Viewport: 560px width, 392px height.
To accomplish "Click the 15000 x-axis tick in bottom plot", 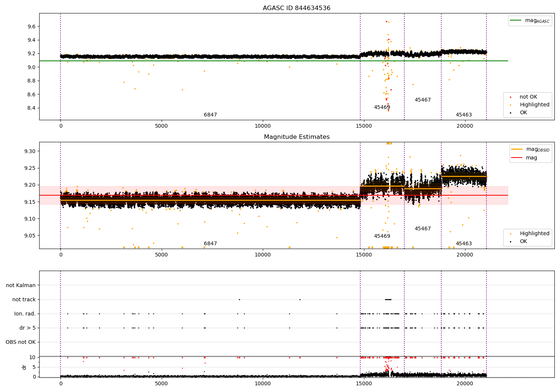I will tap(364, 384).
